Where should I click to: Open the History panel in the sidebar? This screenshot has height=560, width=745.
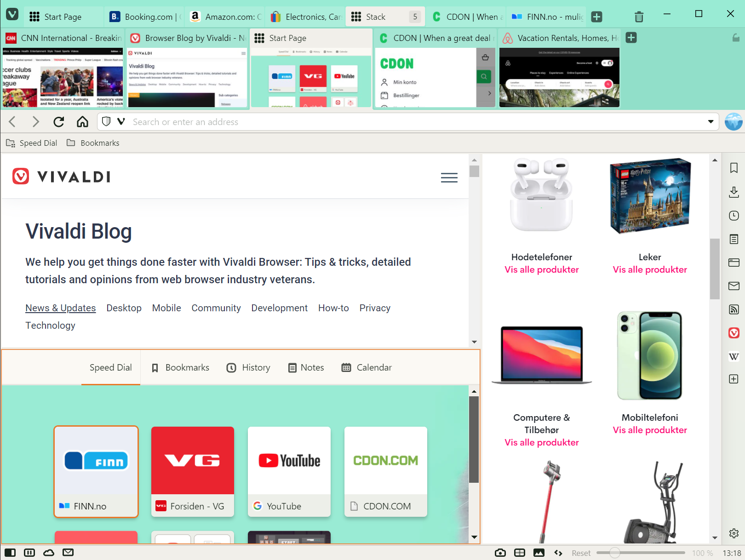[733, 215]
